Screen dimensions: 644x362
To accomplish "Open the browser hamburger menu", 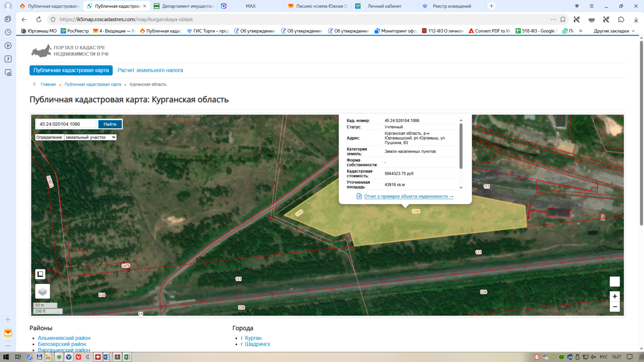I will (x=591, y=6).
